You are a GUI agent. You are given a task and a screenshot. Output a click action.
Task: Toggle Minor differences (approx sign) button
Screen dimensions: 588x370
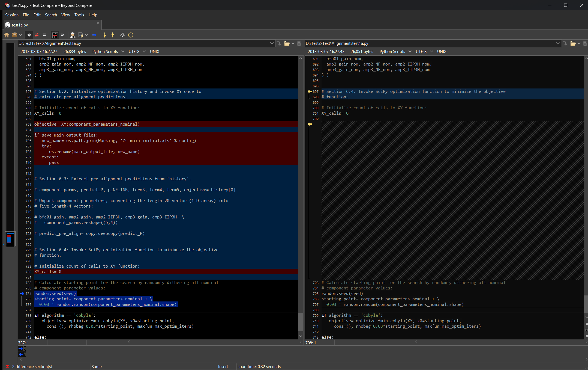pyautogui.click(x=63, y=35)
